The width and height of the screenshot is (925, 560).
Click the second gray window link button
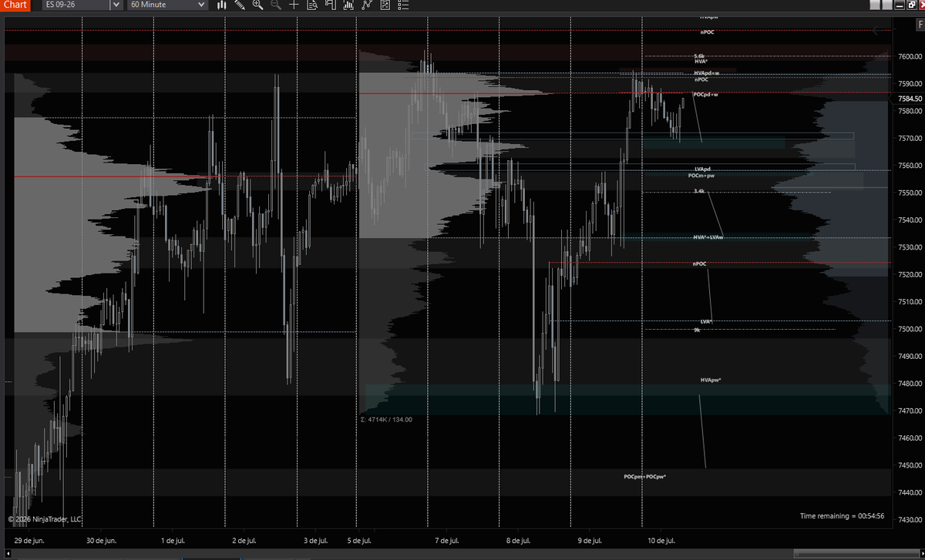887,5
